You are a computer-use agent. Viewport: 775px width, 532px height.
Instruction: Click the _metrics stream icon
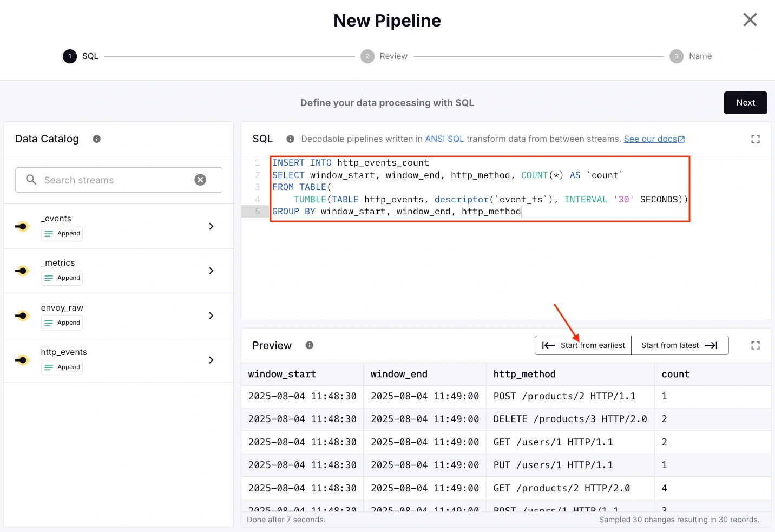22,271
